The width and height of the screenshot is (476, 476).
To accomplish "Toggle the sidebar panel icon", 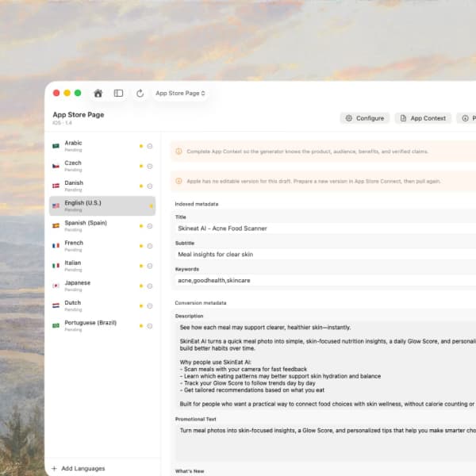I will 118,93.
